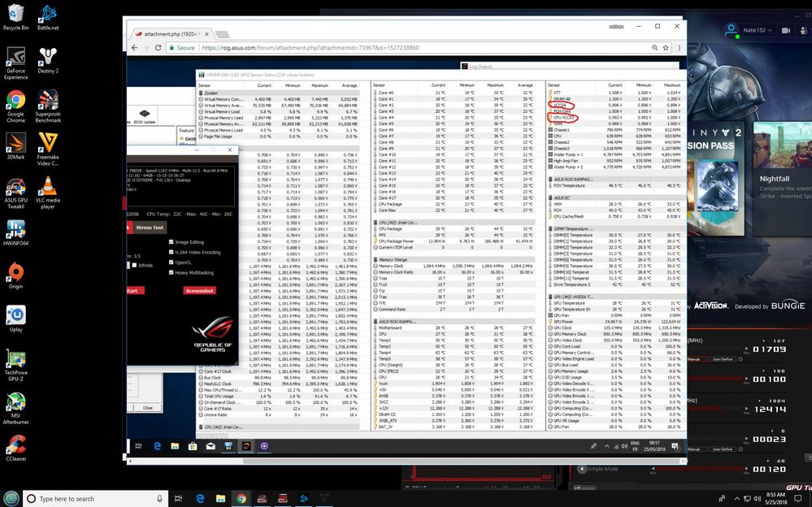Click the volume icon in the system tray
Screen dimensions: 812x507
click(757, 499)
